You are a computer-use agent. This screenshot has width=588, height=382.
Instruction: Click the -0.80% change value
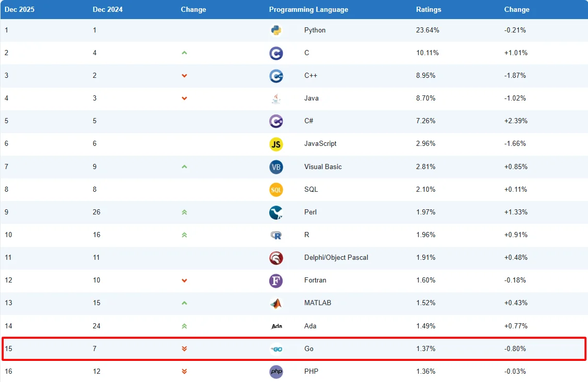point(515,348)
